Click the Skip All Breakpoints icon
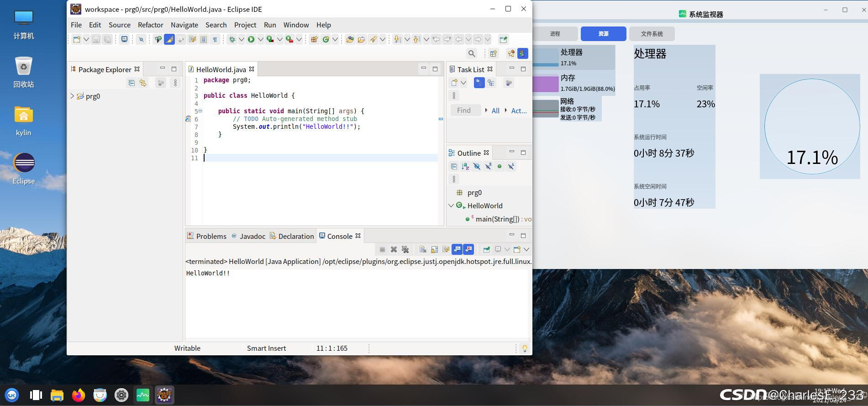The image size is (868, 406). (141, 40)
